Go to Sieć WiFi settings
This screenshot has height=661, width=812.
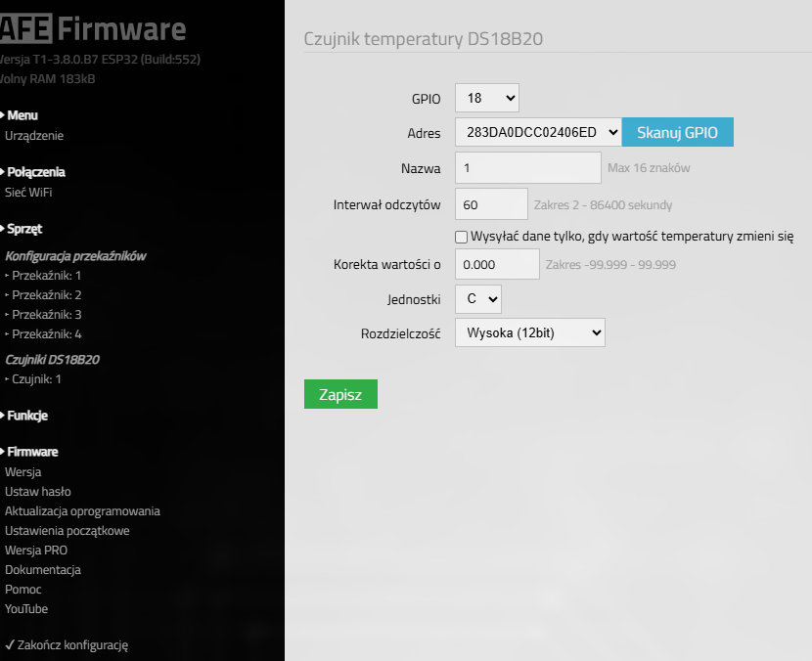tap(29, 193)
